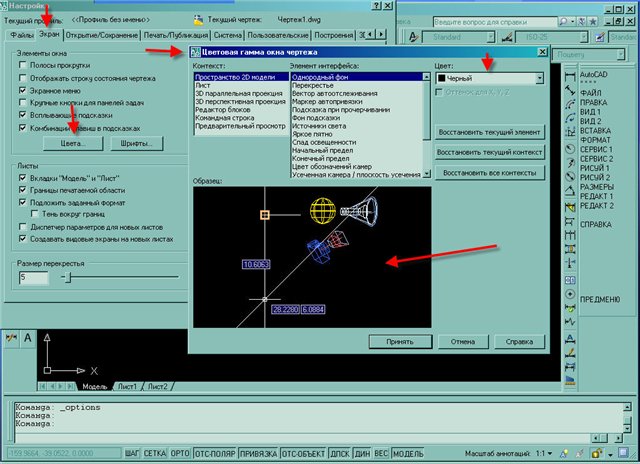The height and width of the screenshot is (464, 640).
Task: Open the Dimension style icon next to ISO-25
Action: point(507,37)
